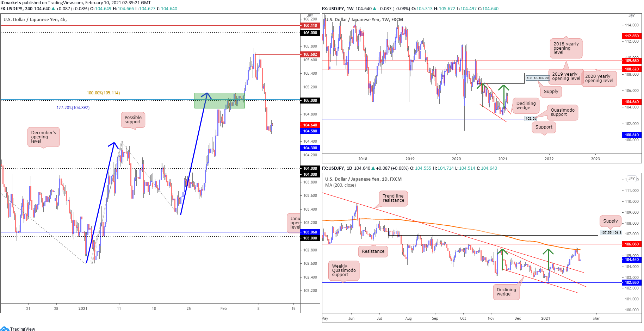Click the '2018 yearly opening level' annotation
The width and height of the screenshot is (644, 331).
tap(566, 48)
